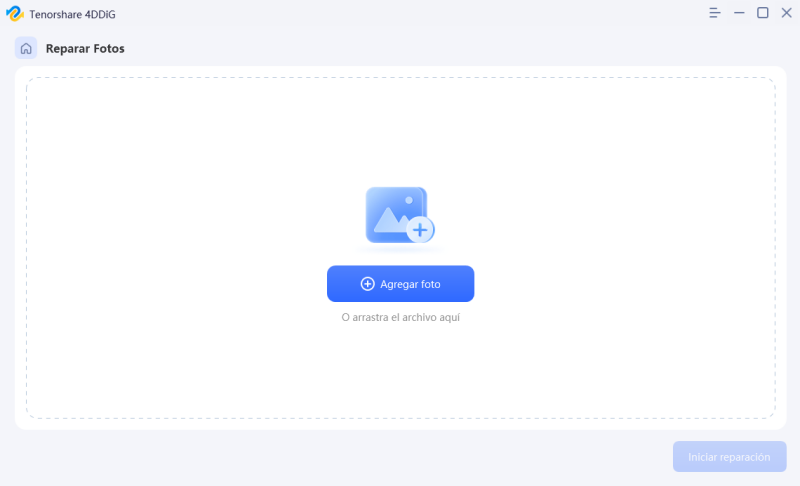Open the hamburger menu in title bar
The width and height of the screenshot is (800, 486).
click(x=715, y=13)
